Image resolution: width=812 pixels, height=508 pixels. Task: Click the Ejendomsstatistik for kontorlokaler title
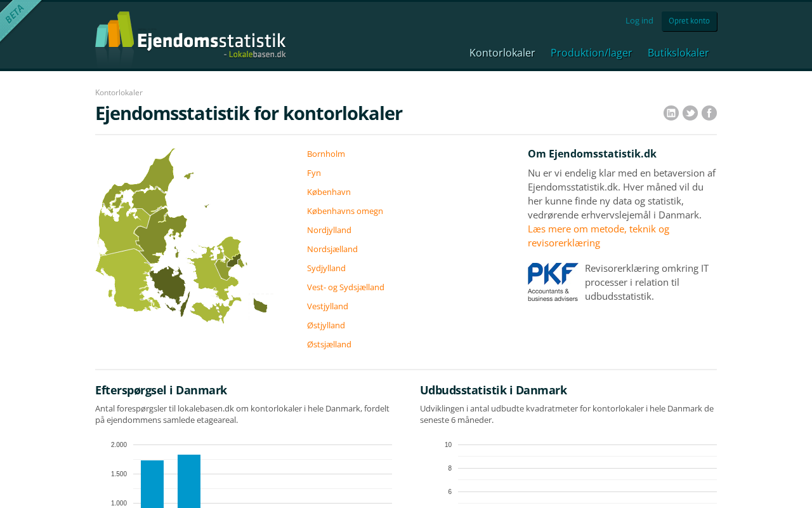pyautogui.click(x=249, y=114)
